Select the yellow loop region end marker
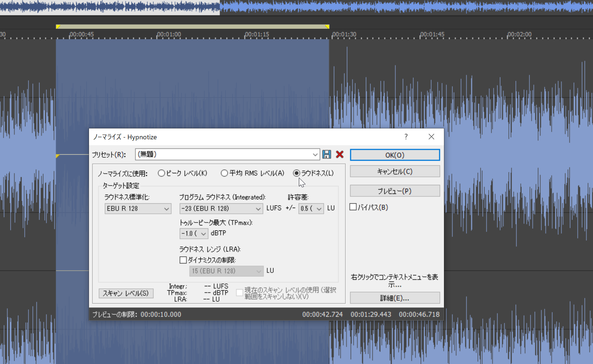The width and height of the screenshot is (593, 364). (x=327, y=26)
